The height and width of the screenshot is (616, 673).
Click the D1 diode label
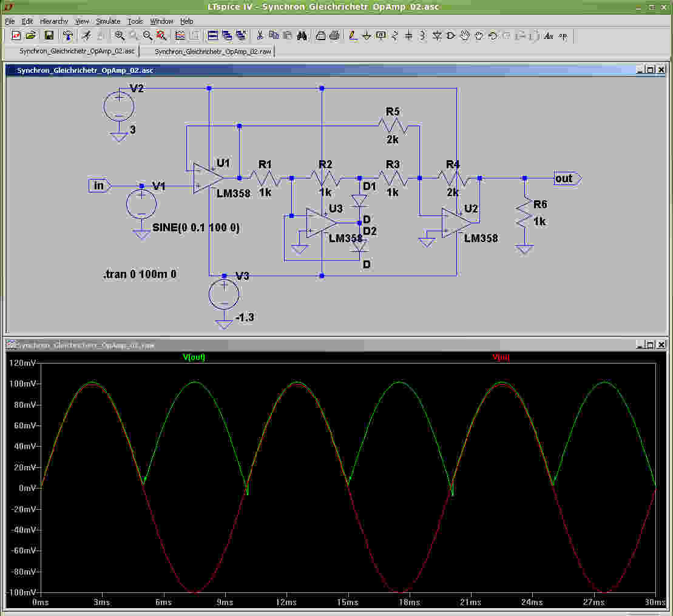pos(370,186)
